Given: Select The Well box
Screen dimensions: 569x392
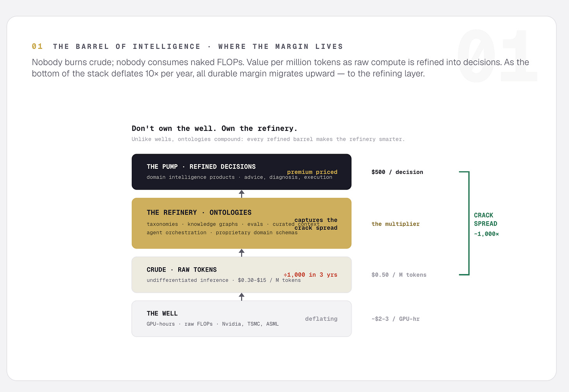Looking at the screenshot, I should point(242,319).
